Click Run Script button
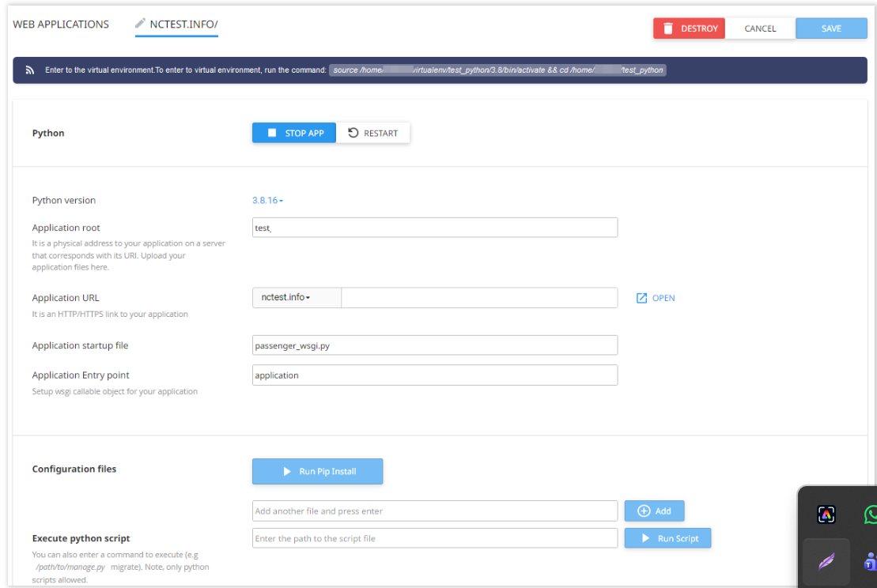The image size is (877, 588). point(667,538)
